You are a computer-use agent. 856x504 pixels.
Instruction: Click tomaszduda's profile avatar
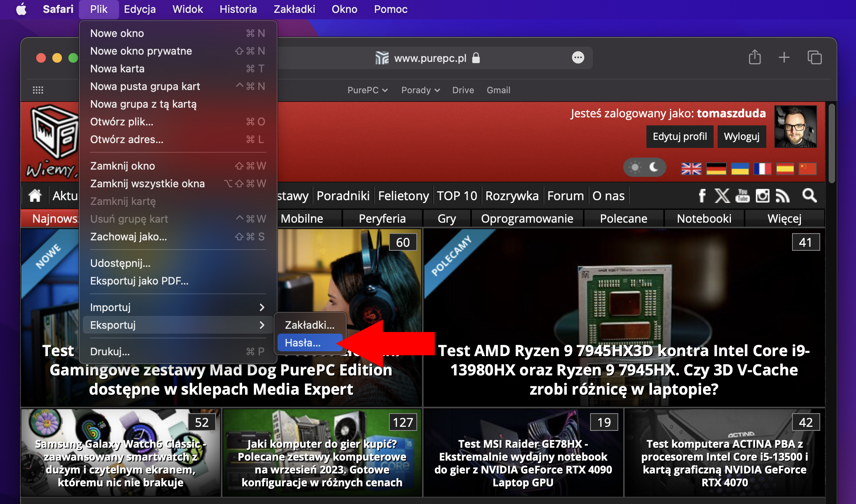point(795,127)
